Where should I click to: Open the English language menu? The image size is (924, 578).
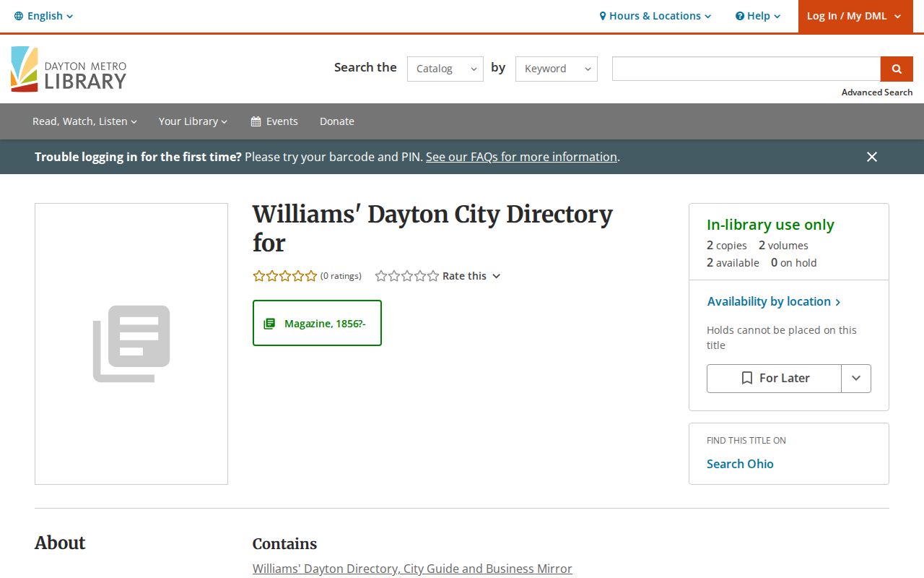point(44,16)
